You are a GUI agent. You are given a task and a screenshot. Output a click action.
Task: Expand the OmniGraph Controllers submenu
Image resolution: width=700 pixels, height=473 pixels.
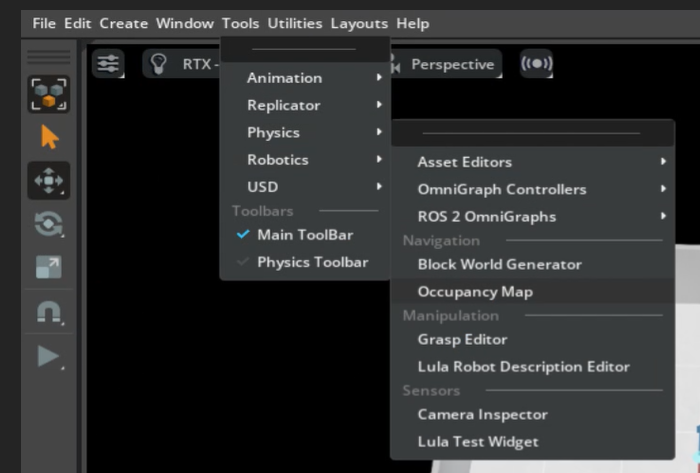point(533,189)
